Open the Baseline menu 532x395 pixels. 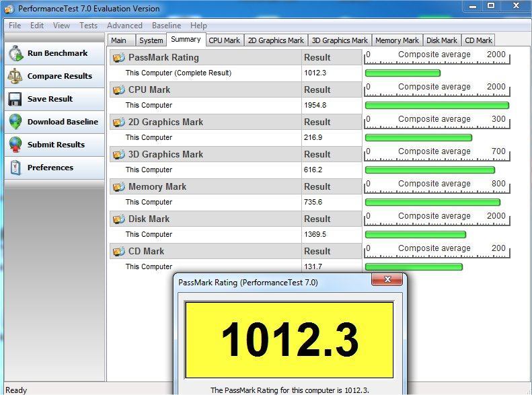pos(166,26)
